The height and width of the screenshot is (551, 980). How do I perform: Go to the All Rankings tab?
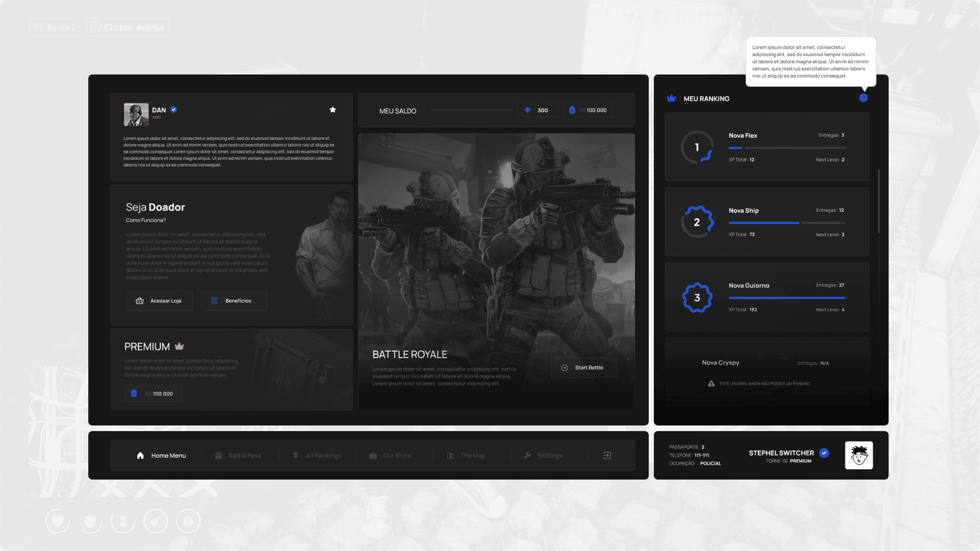[317, 456]
